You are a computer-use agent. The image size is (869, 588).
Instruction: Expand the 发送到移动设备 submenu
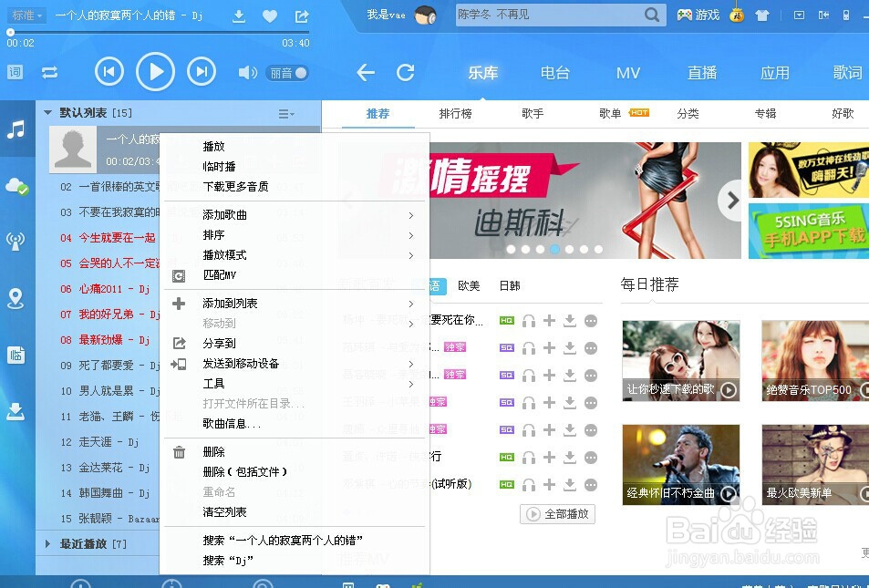[x=295, y=364]
